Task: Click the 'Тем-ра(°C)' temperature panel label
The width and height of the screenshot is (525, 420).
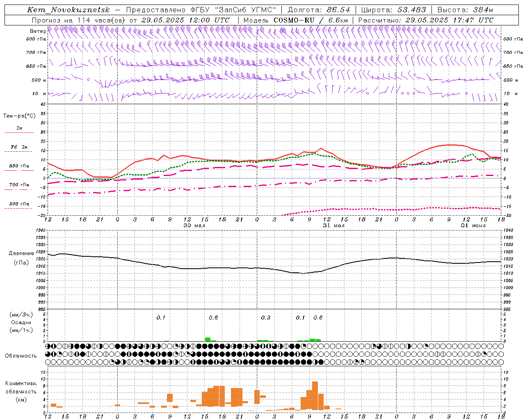Action: pos(19,116)
